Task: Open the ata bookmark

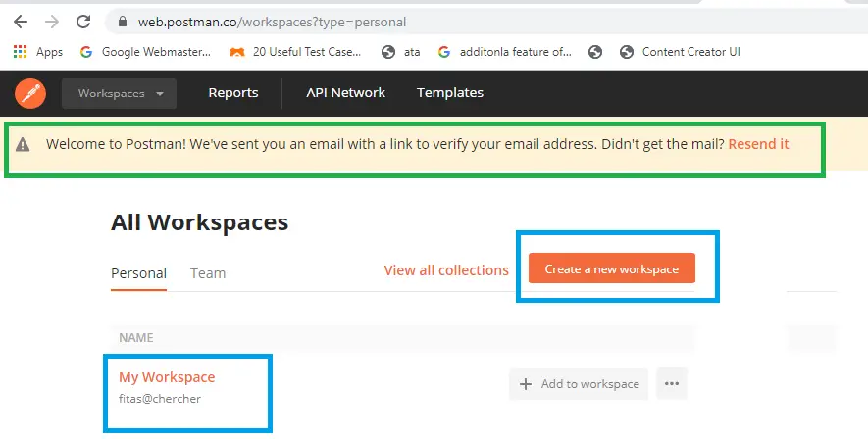Action: pos(401,51)
